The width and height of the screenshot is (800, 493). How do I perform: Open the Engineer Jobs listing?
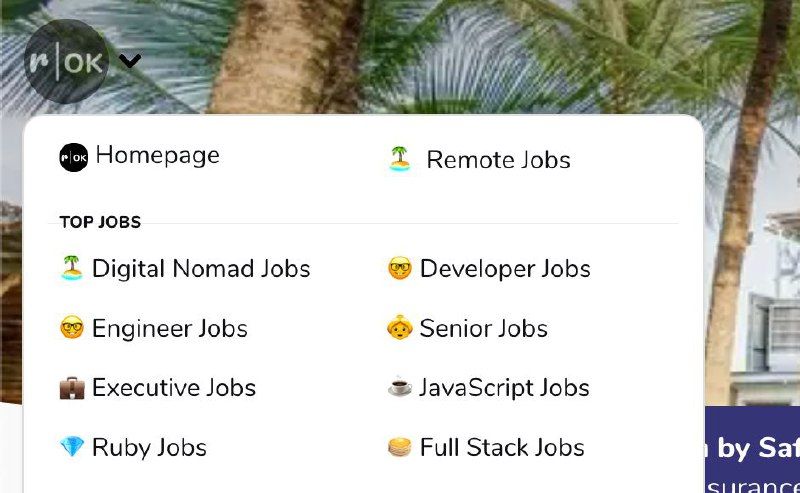coord(169,329)
